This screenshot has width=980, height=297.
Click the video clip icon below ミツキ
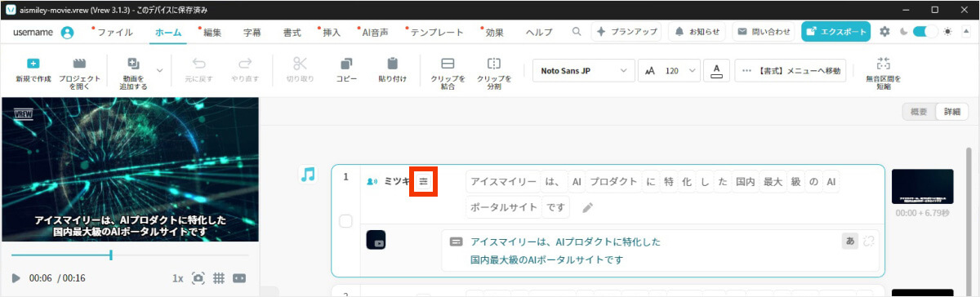click(376, 240)
